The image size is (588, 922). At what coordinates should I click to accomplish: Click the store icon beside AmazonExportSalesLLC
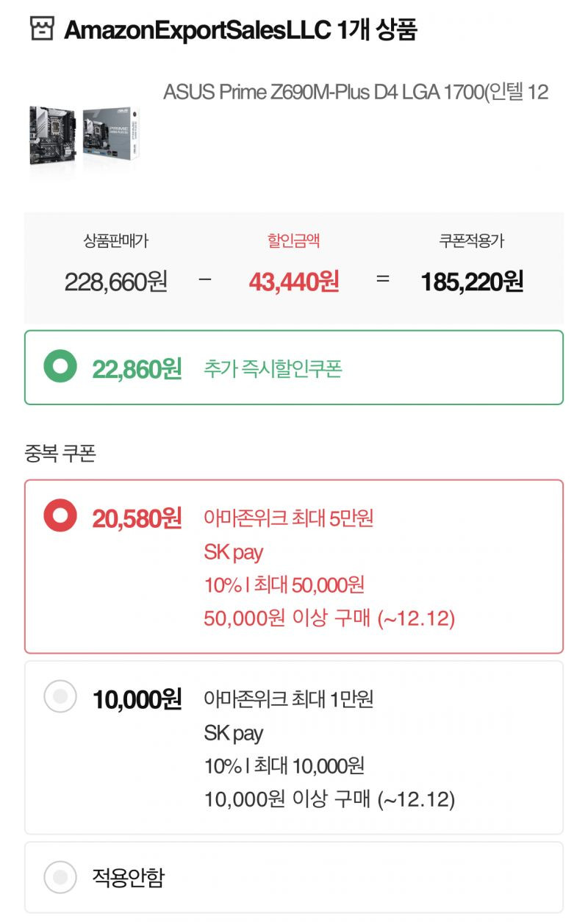click(x=42, y=30)
